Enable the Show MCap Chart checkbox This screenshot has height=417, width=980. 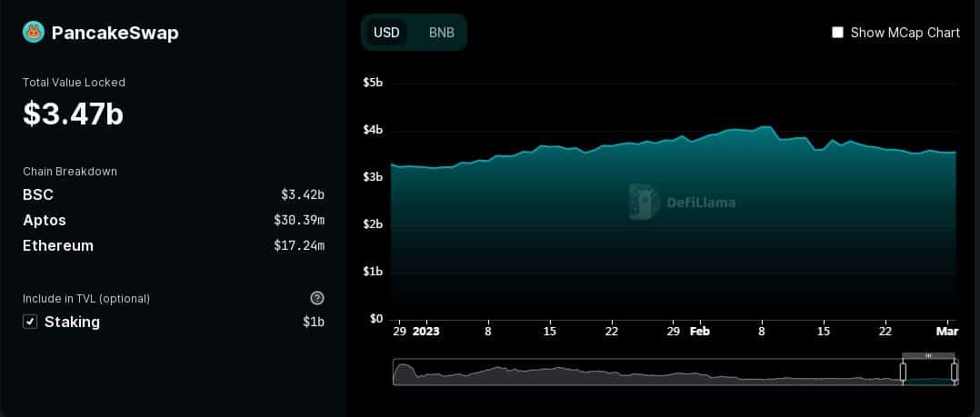(837, 33)
